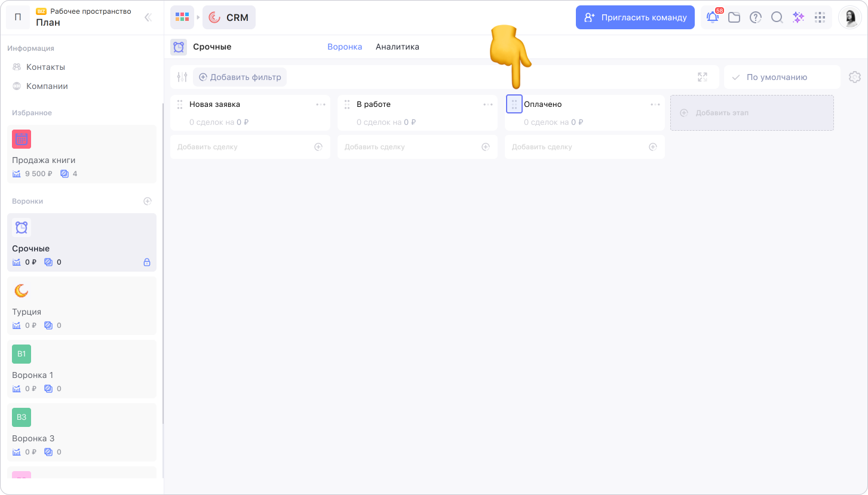Screen dimensions: 868x495
Task: Open the По умолчанию view dropdown
Action: tap(782, 77)
